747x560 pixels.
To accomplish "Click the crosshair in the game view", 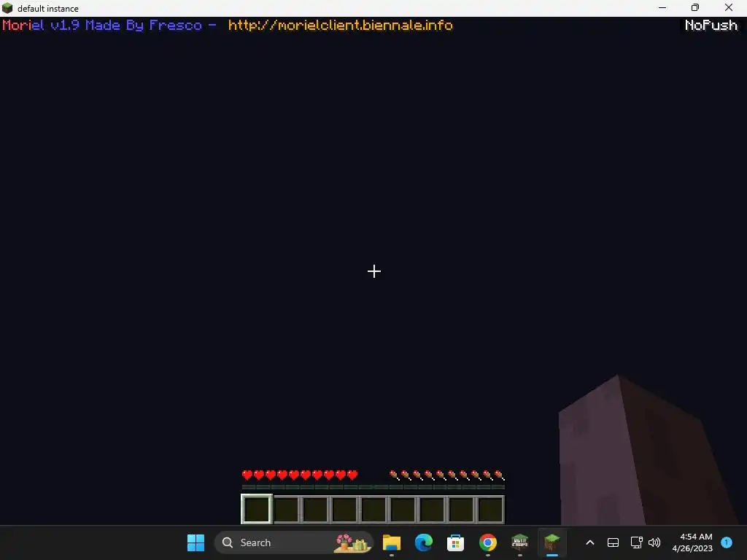I will (x=374, y=271).
